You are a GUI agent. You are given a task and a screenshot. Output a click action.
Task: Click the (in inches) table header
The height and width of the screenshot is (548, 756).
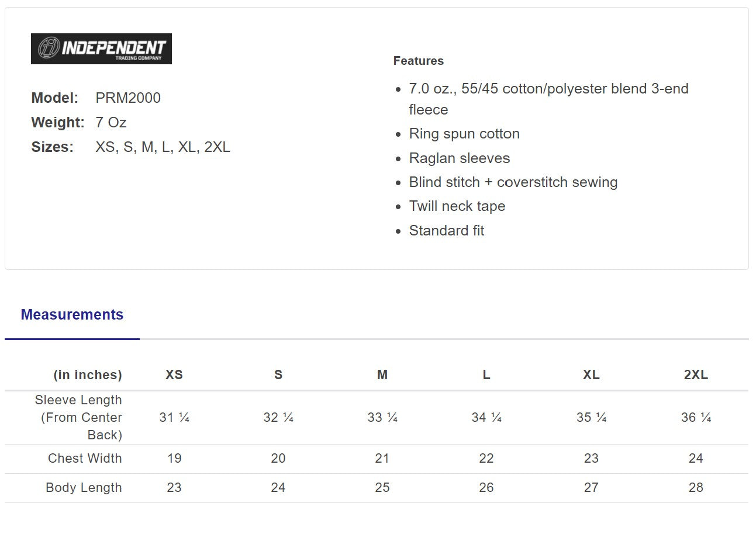(88, 375)
